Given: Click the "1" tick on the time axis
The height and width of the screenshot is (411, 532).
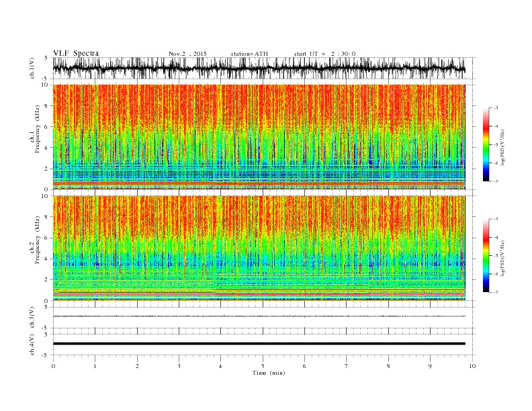Looking at the screenshot, I should [x=95, y=366].
